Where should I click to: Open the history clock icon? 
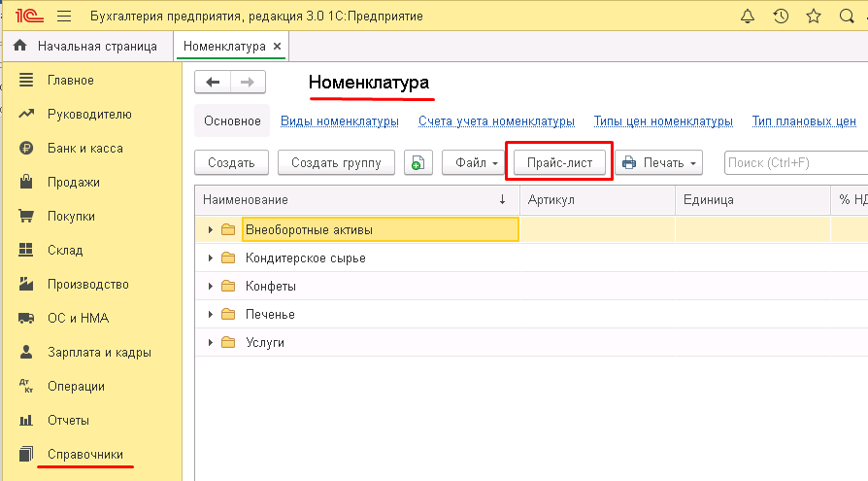point(781,17)
